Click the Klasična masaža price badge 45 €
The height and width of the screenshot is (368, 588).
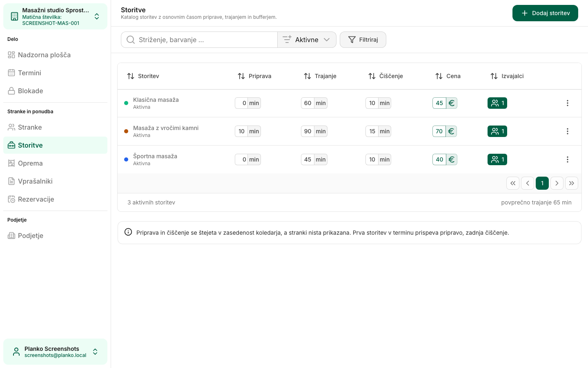coord(445,103)
